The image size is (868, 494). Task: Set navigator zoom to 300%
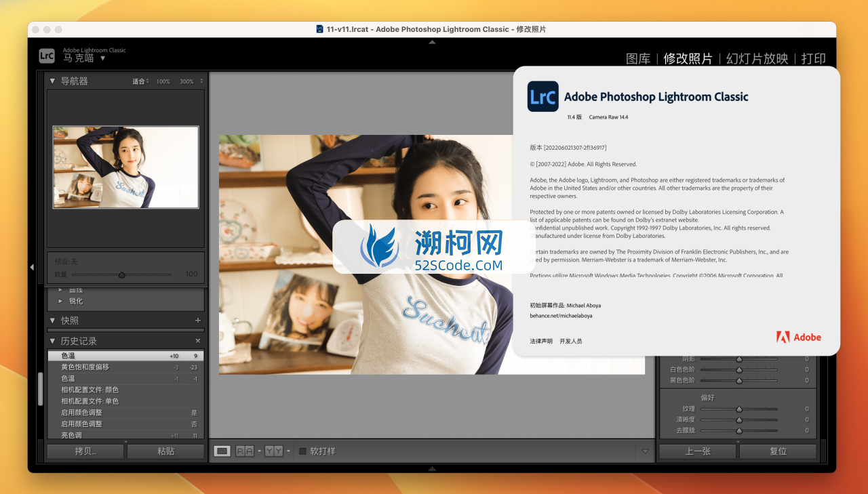pos(186,81)
